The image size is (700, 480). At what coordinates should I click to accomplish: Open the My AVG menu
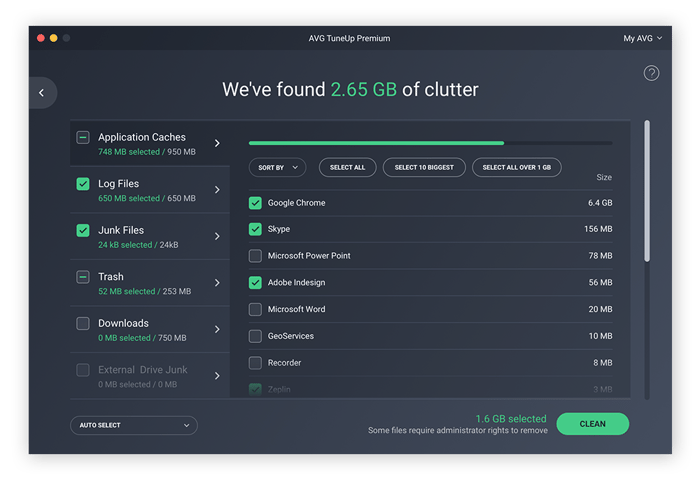pos(642,38)
